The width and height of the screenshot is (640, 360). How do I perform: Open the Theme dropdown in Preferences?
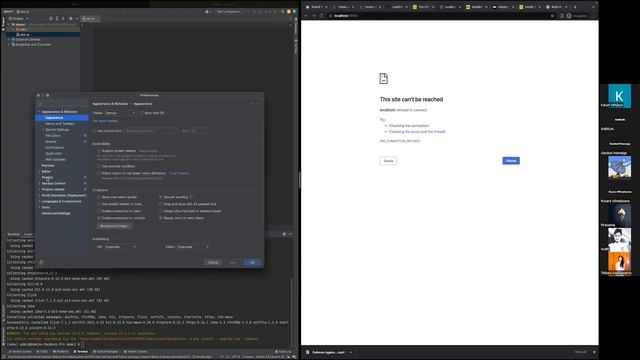click(120, 113)
